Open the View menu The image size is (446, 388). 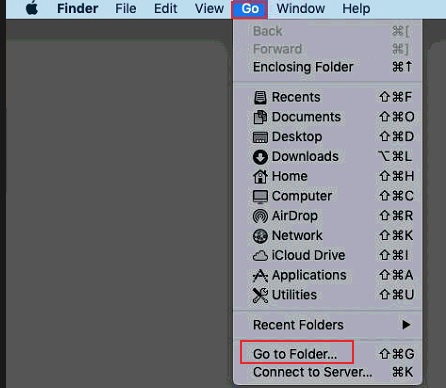pos(209,8)
